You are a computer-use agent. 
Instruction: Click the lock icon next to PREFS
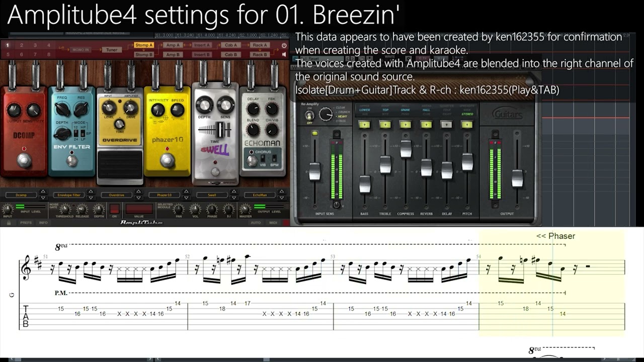tap(8, 222)
